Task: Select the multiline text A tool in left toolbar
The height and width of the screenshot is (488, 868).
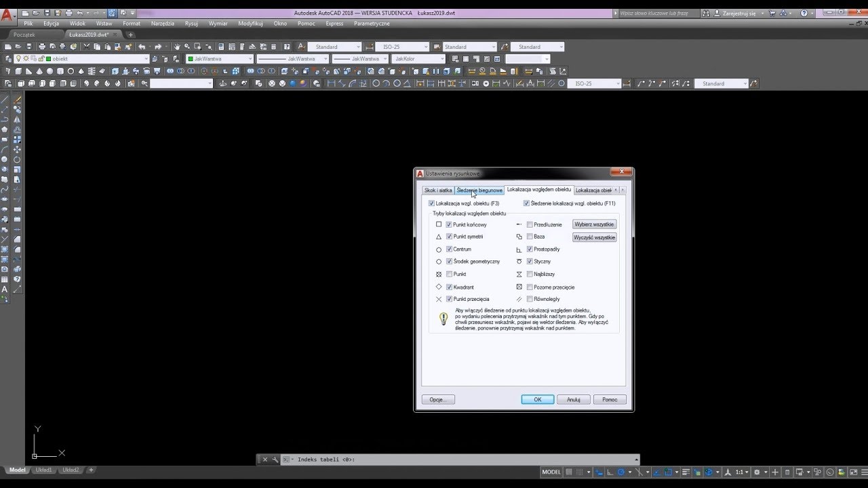Action: [5, 289]
